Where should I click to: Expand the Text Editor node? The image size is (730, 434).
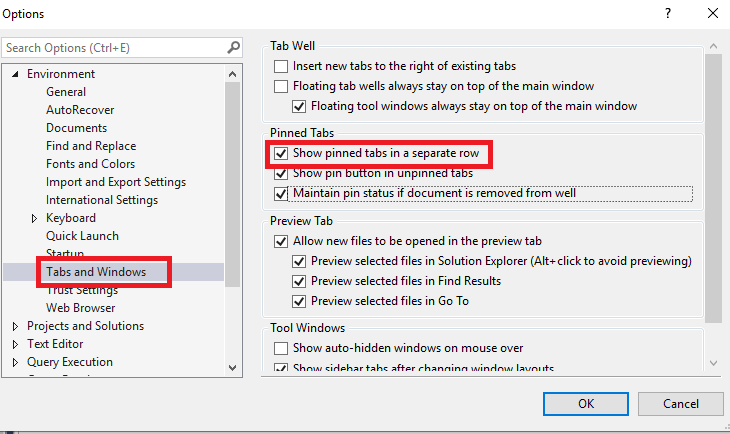(x=15, y=344)
